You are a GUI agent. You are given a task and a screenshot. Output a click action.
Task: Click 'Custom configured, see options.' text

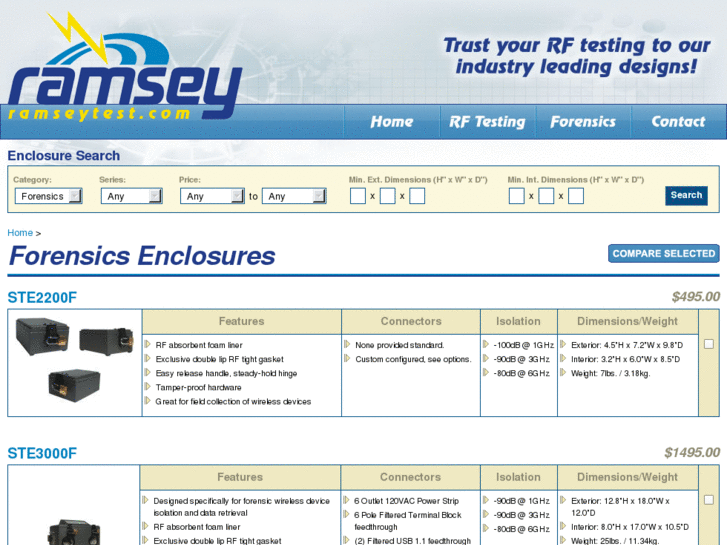413,359
